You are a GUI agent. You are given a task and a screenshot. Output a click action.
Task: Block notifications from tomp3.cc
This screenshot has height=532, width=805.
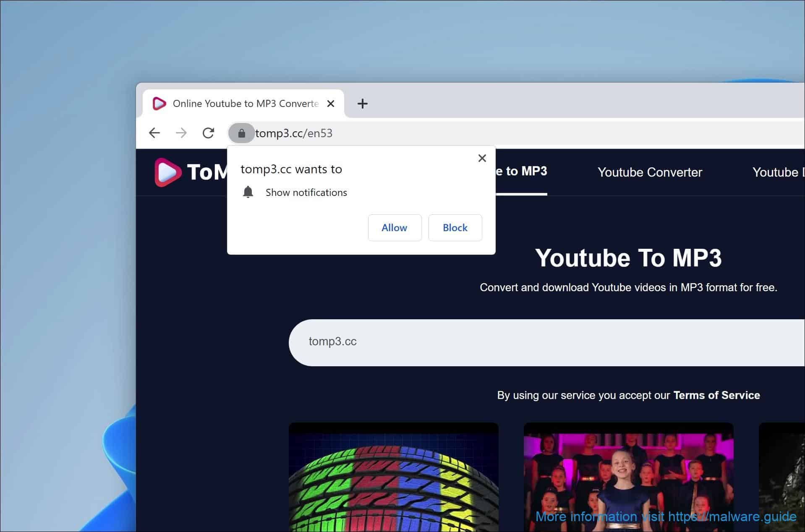click(455, 228)
